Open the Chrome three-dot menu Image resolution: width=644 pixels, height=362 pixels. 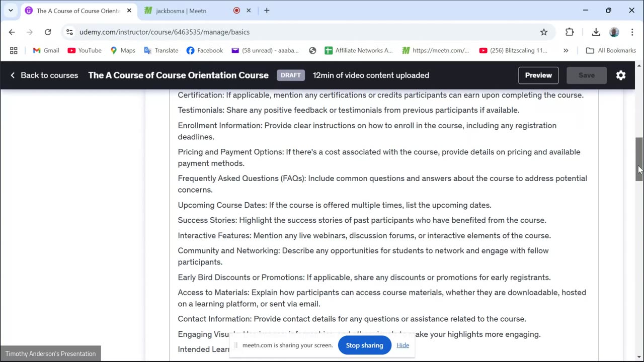click(x=632, y=32)
